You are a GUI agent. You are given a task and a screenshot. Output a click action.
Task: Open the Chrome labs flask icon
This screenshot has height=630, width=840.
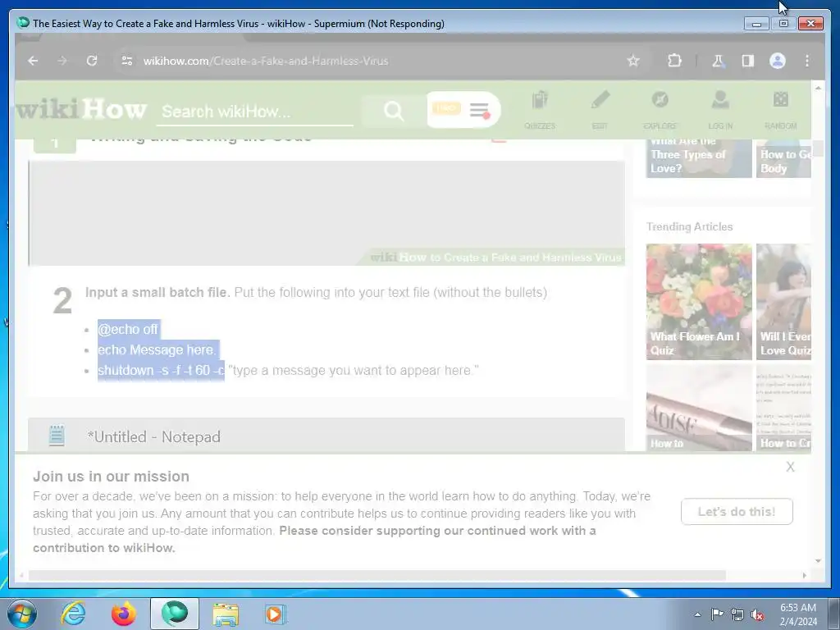click(718, 61)
